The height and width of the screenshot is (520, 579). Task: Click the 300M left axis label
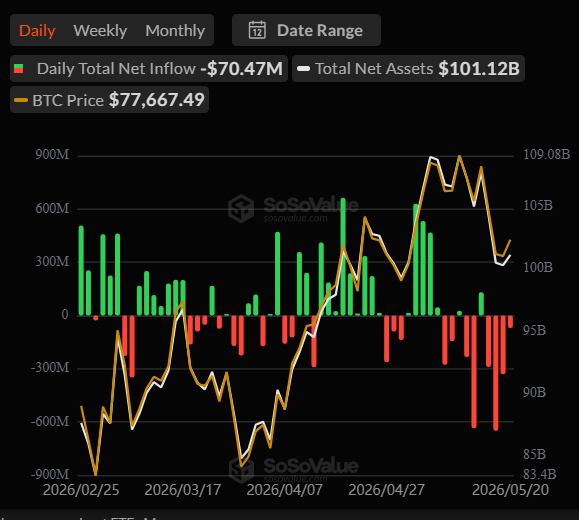click(x=52, y=261)
